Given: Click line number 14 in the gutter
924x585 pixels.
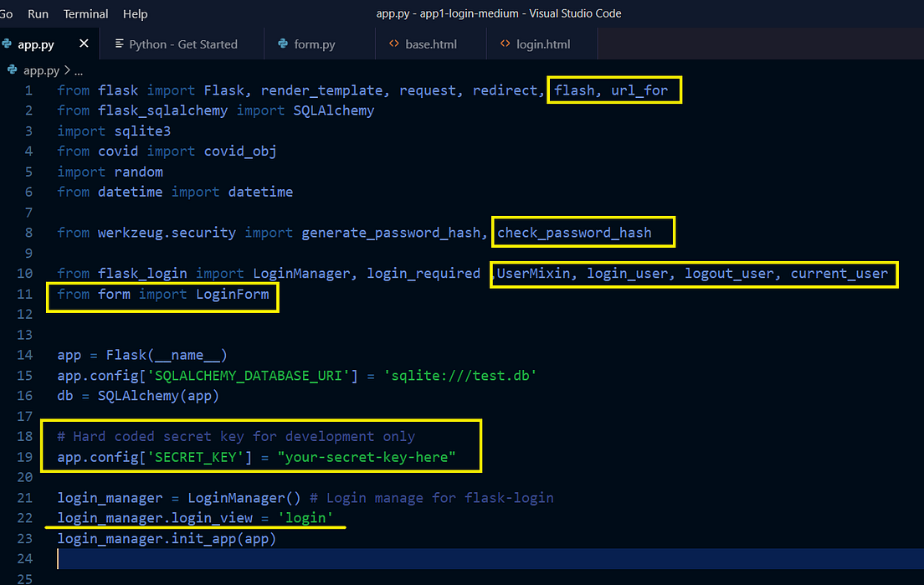Looking at the screenshot, I should [24, 355].
